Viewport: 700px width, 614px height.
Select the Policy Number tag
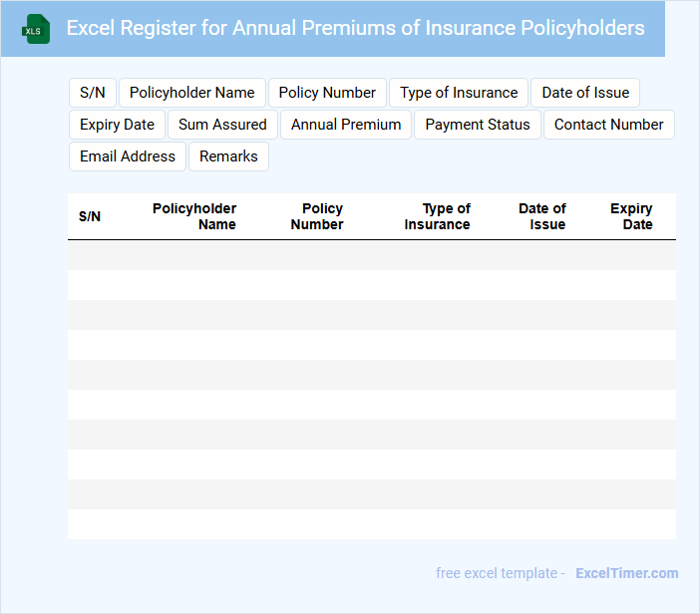point(327,93)
